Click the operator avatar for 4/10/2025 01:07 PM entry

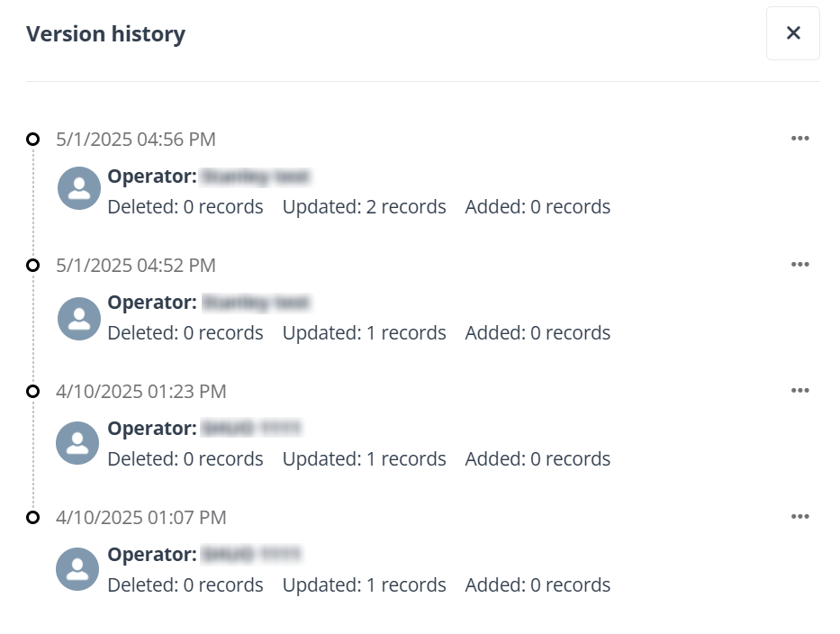point(77,569)
